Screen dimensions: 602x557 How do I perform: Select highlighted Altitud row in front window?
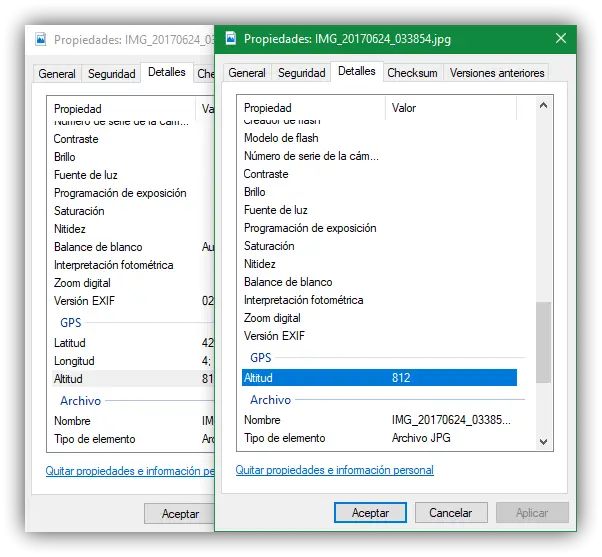click(x=379, y=378)
